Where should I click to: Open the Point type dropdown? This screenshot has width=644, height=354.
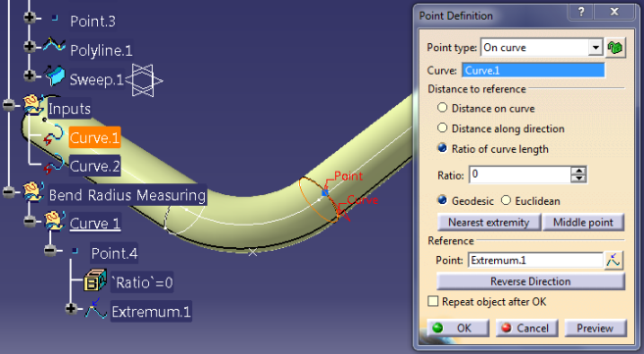point(595,48)
